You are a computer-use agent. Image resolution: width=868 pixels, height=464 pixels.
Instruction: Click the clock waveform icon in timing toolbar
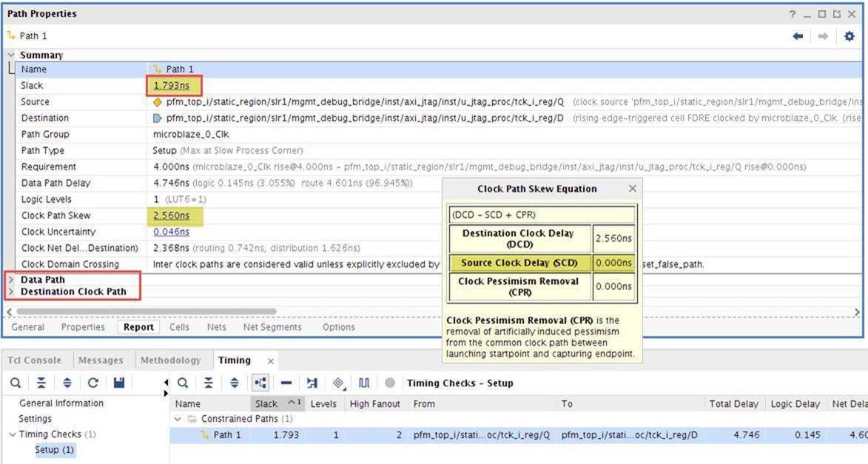click(x=363, y=383)
